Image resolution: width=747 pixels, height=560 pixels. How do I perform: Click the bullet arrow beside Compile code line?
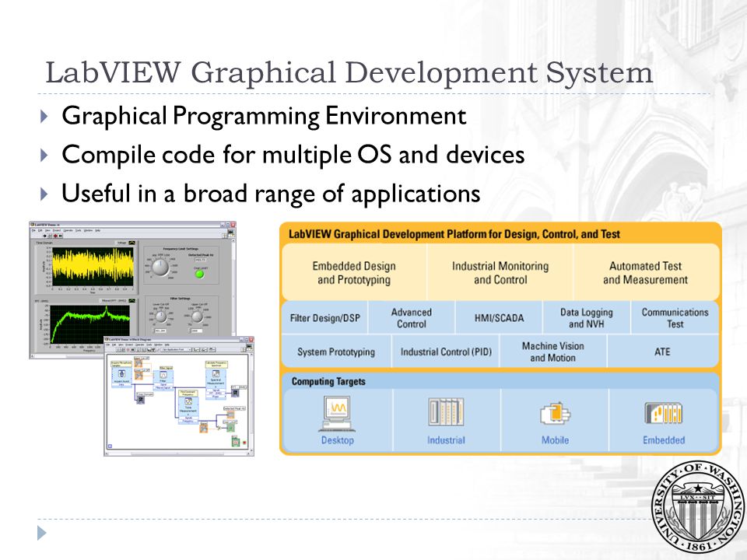pyautogui.click(x=44, y=155)
